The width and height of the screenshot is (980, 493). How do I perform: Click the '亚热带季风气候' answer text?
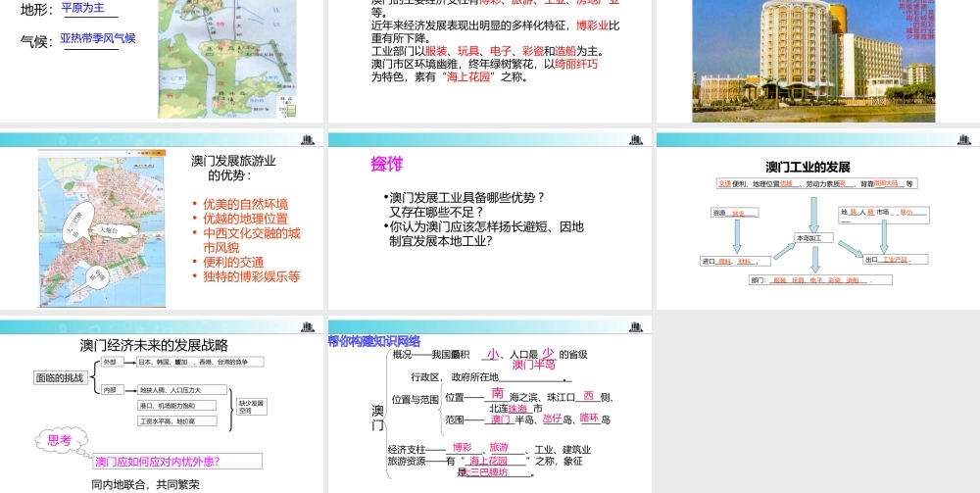[97, 38]
